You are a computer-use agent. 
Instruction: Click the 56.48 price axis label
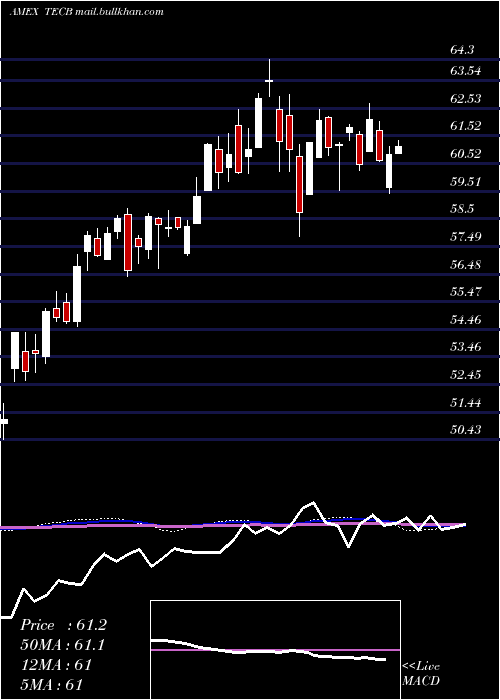coord(466,264)
